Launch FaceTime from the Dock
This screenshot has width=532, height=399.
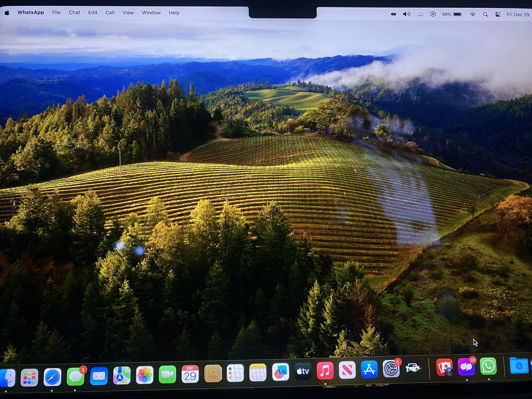(x=167, y=374)
